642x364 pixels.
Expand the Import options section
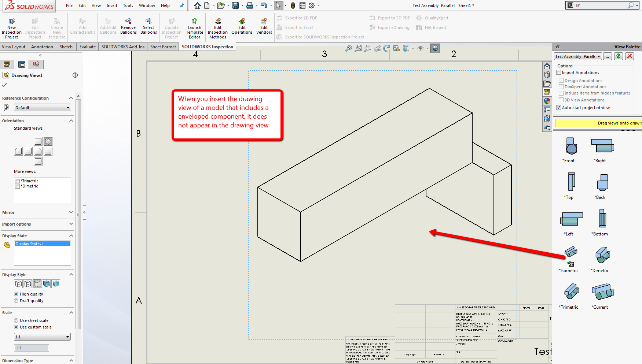71,224
